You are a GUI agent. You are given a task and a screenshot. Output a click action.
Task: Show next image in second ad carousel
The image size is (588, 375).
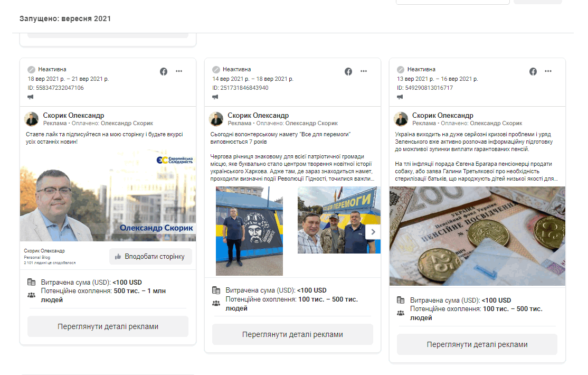click(x=373, y=232)
